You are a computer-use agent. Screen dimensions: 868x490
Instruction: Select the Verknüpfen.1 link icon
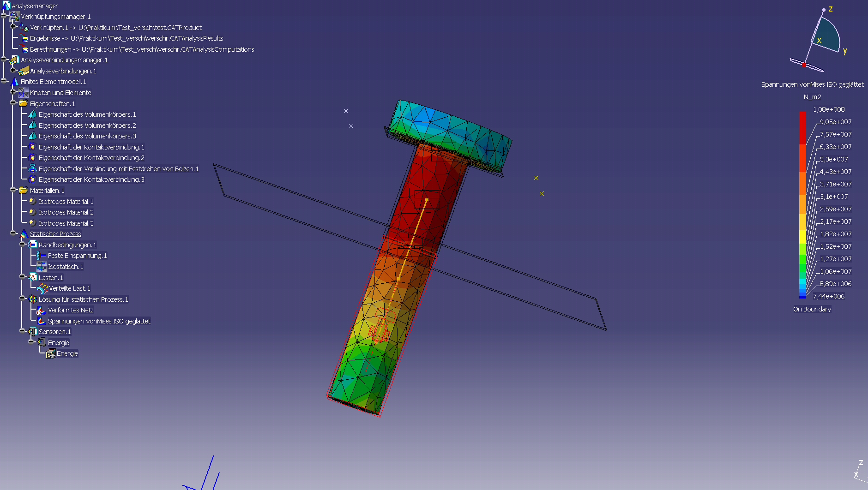[x=24, y=27]
